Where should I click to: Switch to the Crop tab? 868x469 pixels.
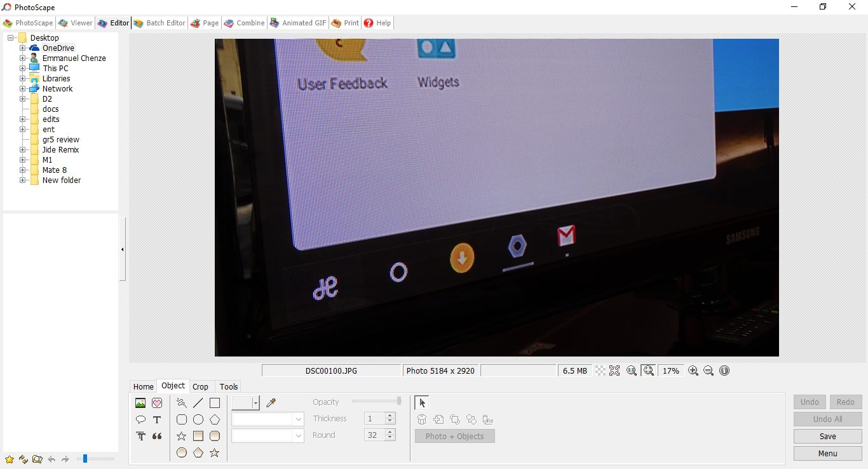tap(200, 386)
